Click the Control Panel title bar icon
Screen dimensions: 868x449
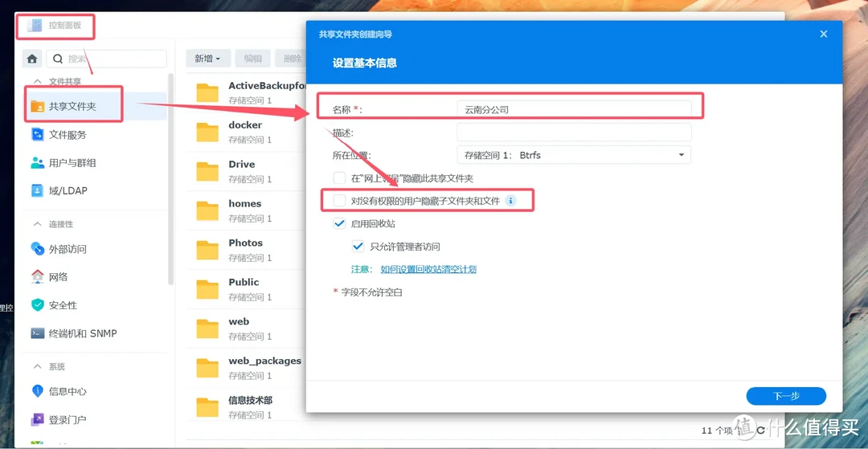35,25
